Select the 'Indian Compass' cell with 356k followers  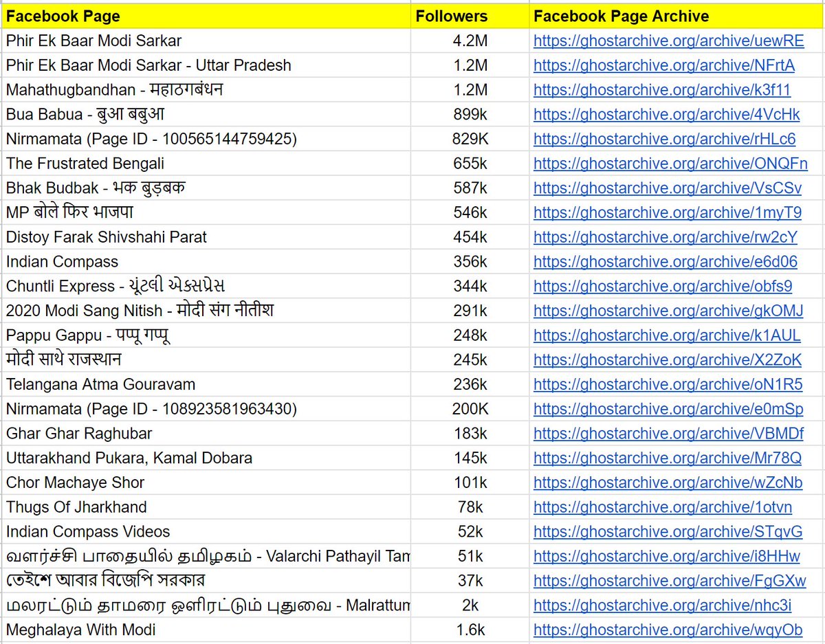coord(206,262)
